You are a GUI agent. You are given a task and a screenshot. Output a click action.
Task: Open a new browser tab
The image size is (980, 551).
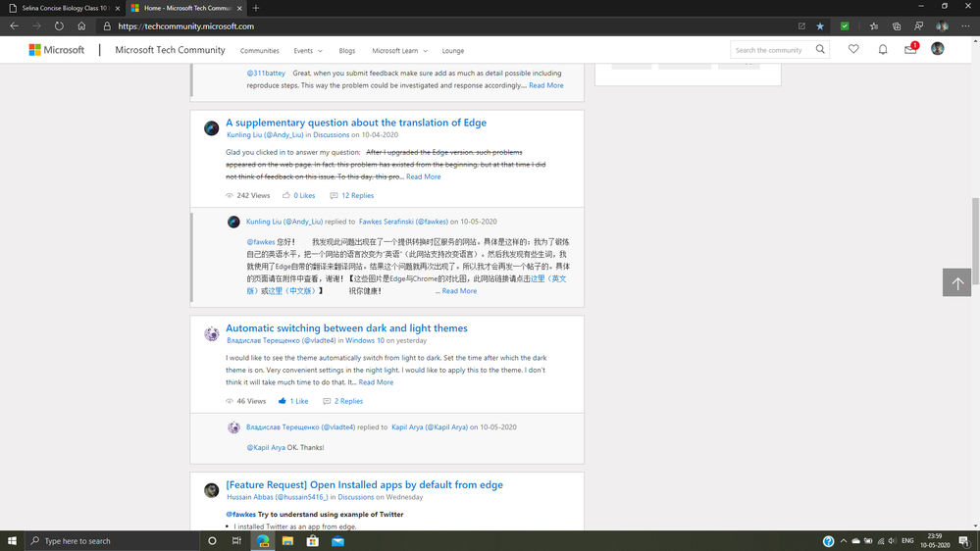[x=256, y=8]
